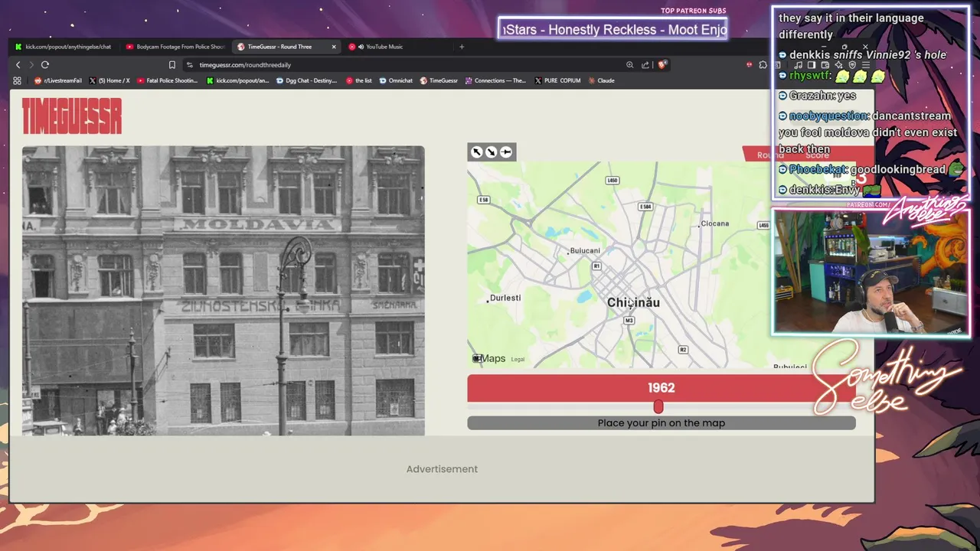Open the kick.com/popout/an... bookmark
980x551 pixels.
point(237,80)
